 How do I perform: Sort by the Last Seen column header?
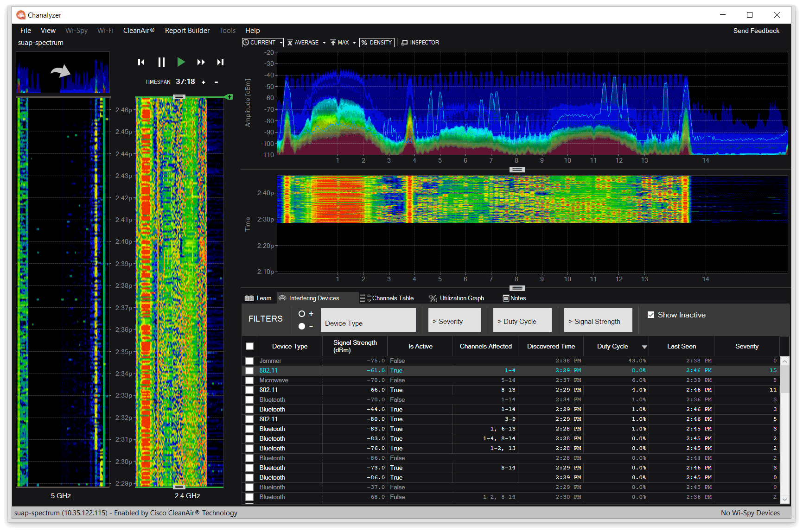(x=682, y=346)
